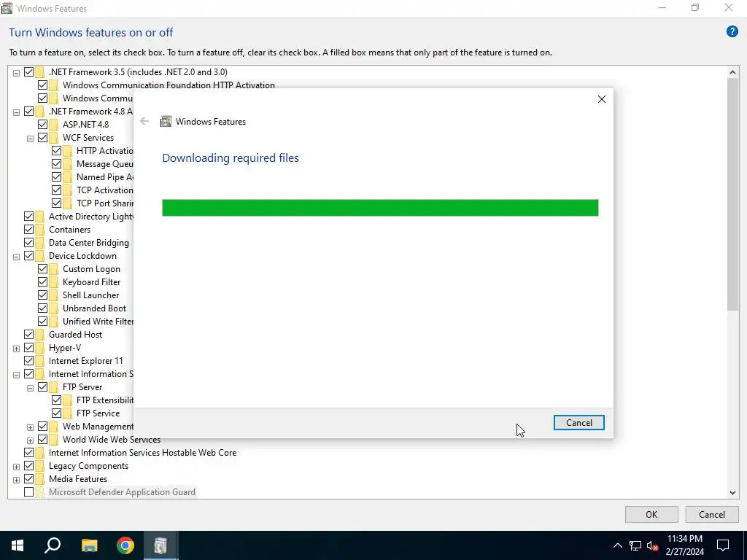Expand the World Wide Web Services node
The image size is (747, 560).
click(x=30, y=440)
